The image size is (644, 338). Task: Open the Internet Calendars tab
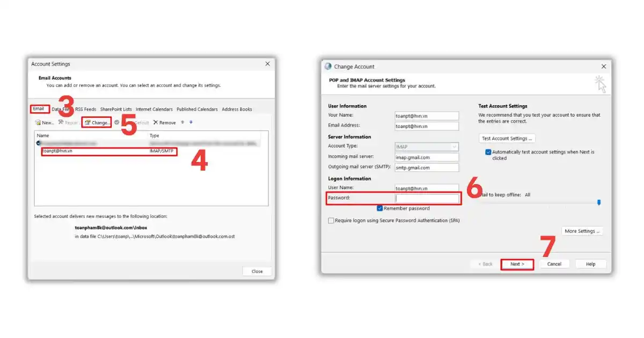click(154, 109)
